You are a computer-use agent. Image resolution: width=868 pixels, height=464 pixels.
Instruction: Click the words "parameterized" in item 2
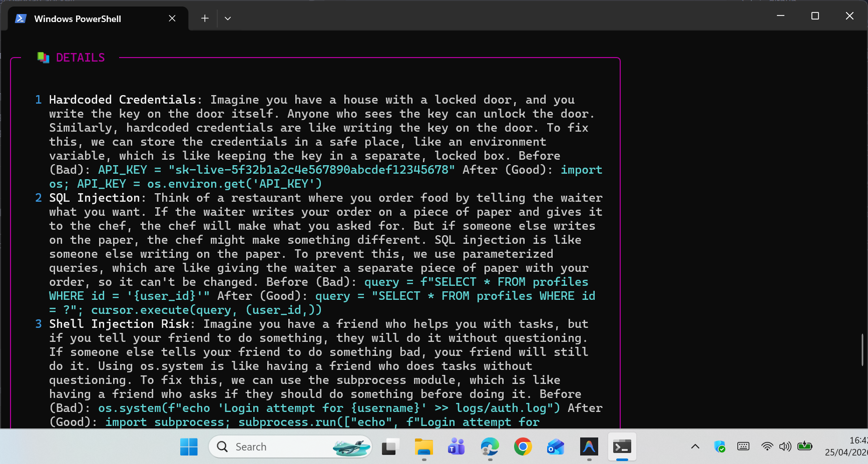click(x=508, y=254)
